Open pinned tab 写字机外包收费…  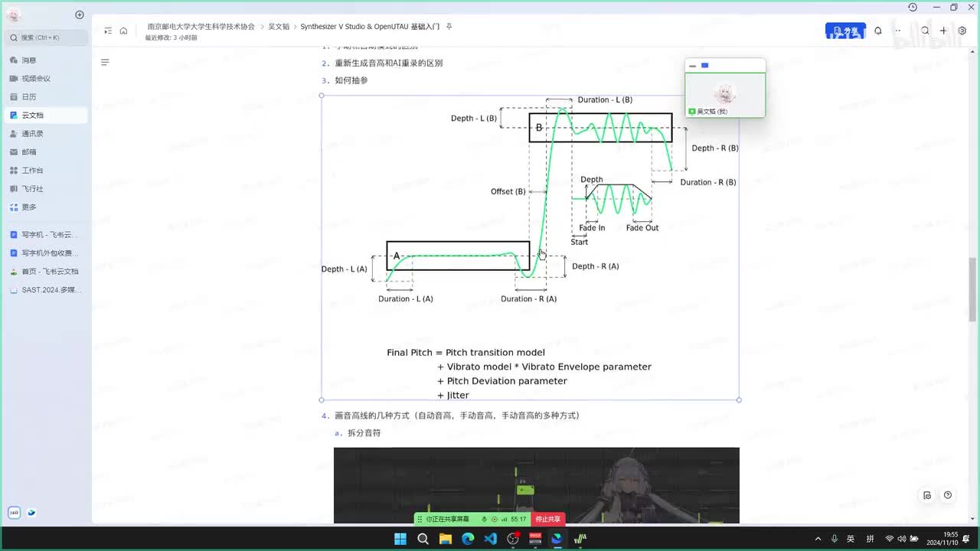44,253
